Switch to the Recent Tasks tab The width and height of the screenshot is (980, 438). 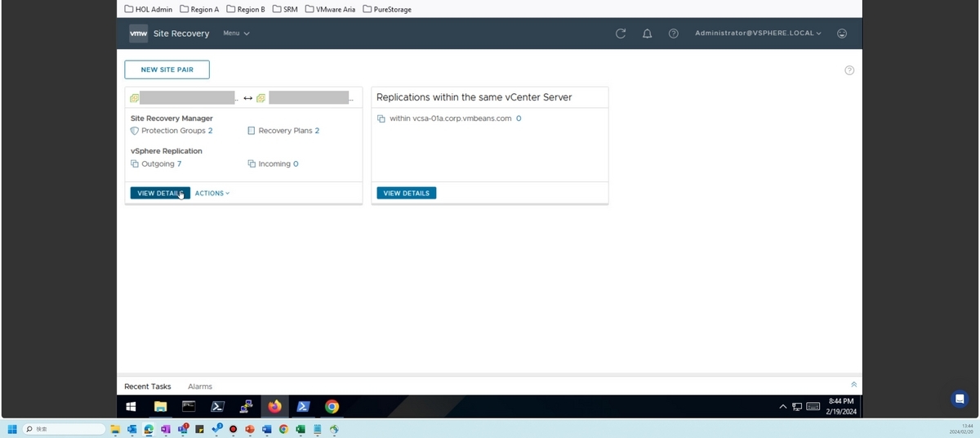click(x=148, y=387)
